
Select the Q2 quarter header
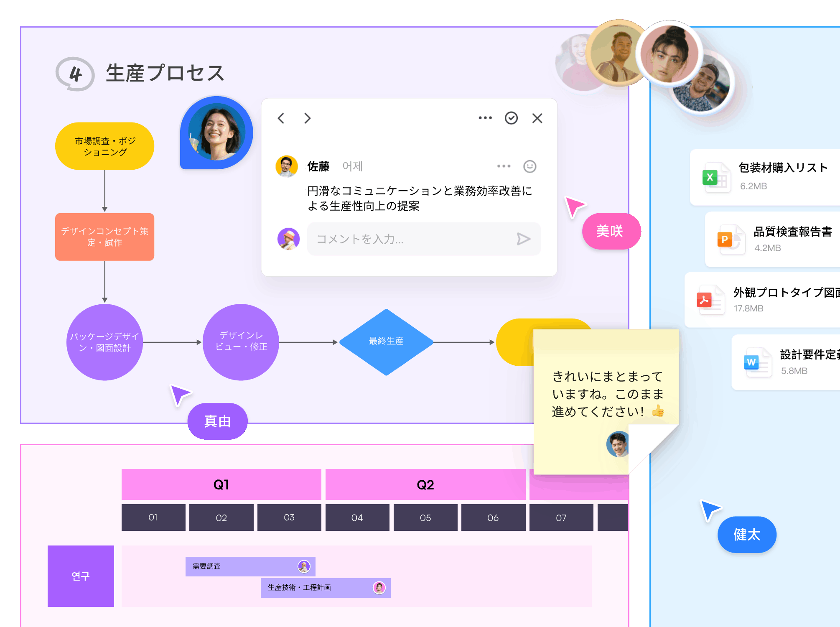pos(425,484)
